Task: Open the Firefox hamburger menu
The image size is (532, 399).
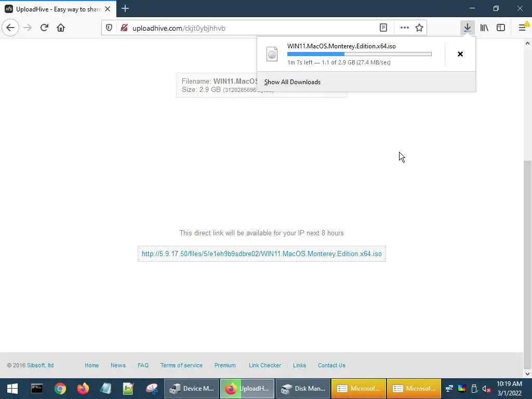Action: [x=523, y=28]
